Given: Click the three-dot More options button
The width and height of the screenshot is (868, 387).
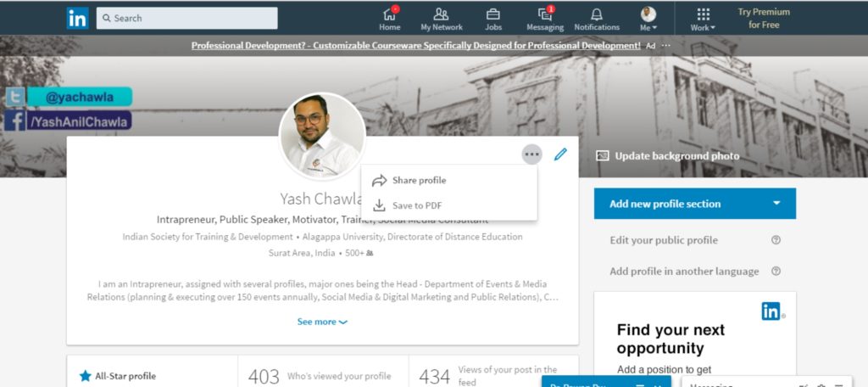Looking at the screenshot, I should pos(531,154).
